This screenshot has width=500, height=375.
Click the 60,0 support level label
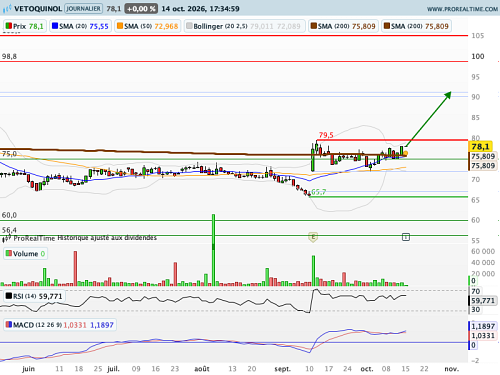point(9,215)
